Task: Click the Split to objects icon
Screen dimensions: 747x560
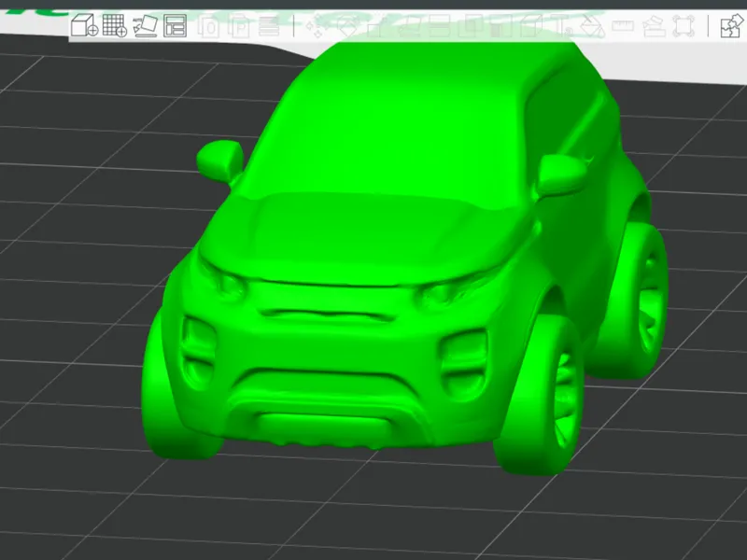Action: click(209, 26)
